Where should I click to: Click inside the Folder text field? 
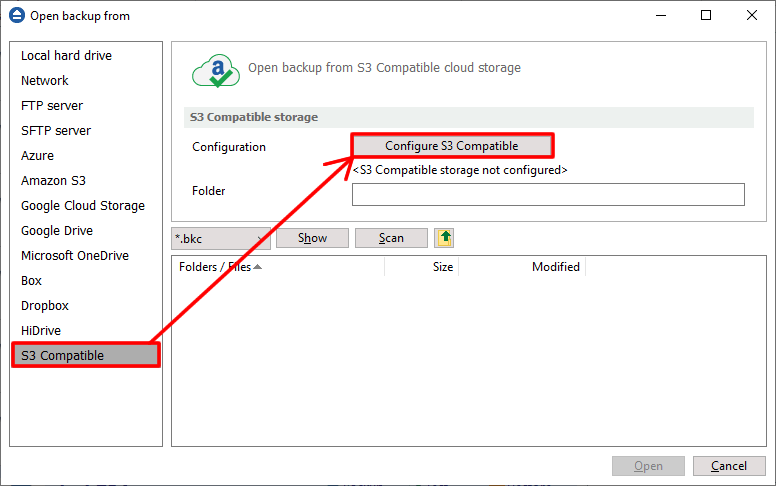(548, 194)
